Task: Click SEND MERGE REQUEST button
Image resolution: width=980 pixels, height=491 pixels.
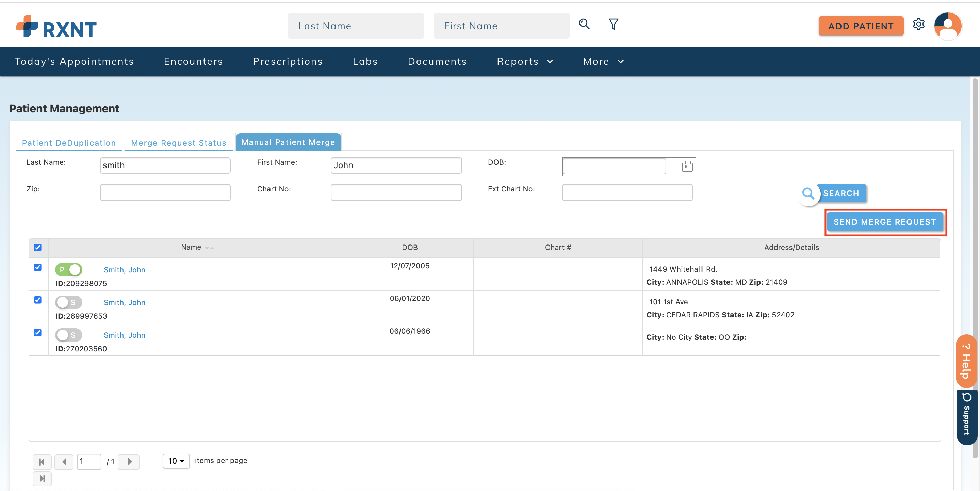Action: (884, 222)
